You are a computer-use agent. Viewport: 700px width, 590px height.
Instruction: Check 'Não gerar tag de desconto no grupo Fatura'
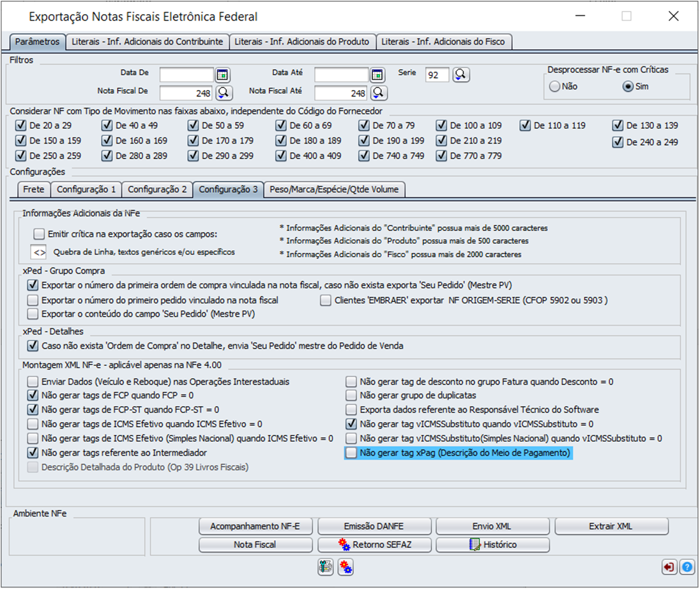[351, 382]
